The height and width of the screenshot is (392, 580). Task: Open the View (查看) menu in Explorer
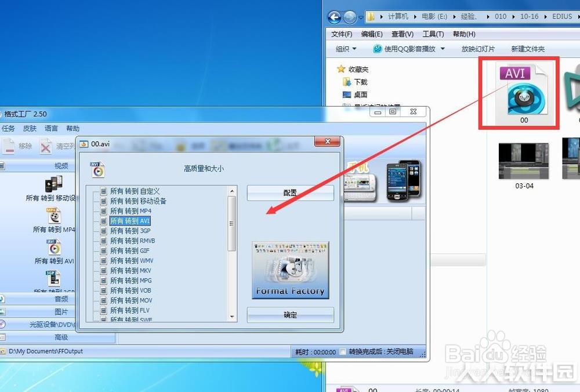tap(403, 34)
